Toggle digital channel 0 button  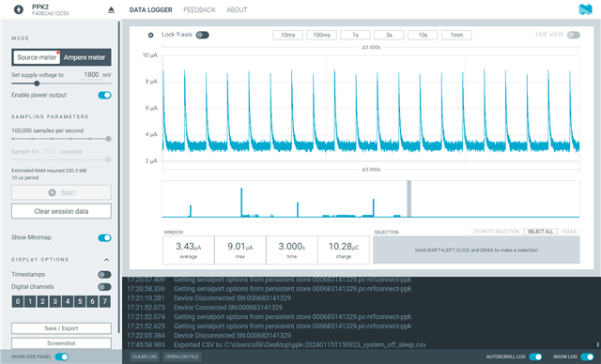click(18, 301)
